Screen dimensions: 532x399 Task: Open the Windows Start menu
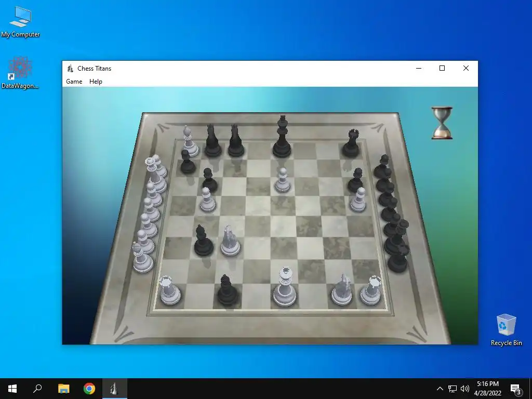[12, 389]
